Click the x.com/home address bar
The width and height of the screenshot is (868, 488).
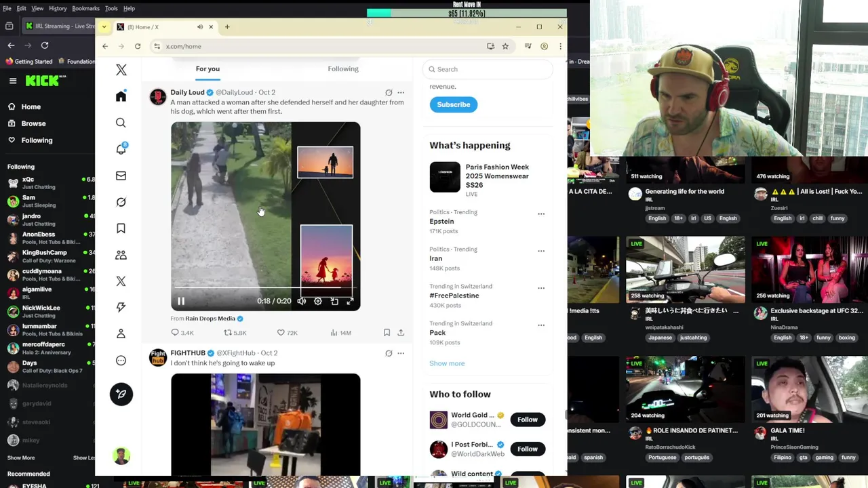[319, 46]
